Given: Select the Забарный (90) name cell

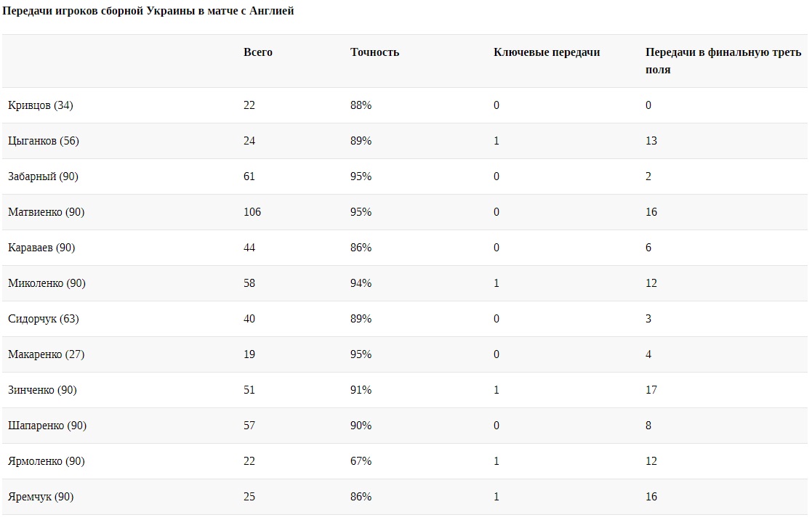Looking at the screenshot, I should click(x=43, y=176).
